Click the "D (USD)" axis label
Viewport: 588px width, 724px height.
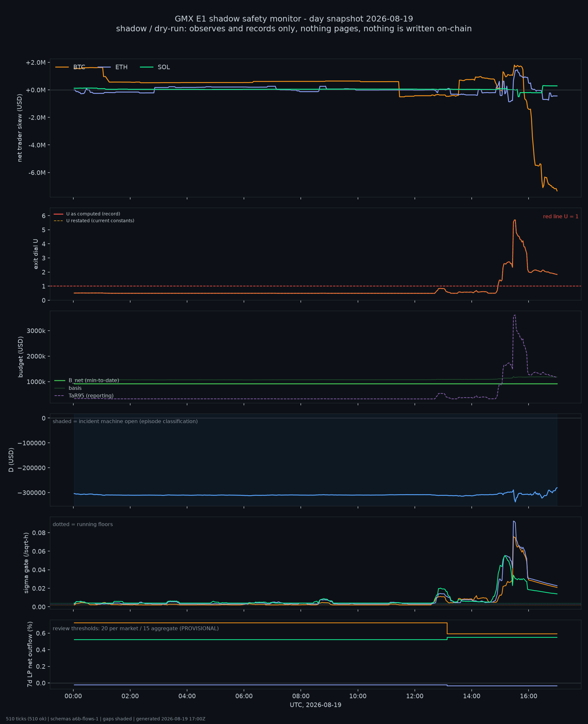(11, 460)
